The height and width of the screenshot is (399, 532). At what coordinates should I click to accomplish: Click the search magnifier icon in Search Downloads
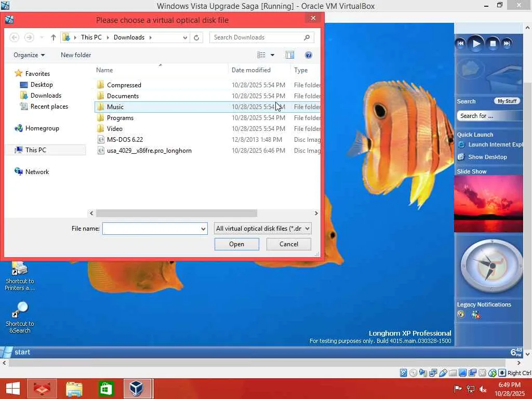[307, 37]
